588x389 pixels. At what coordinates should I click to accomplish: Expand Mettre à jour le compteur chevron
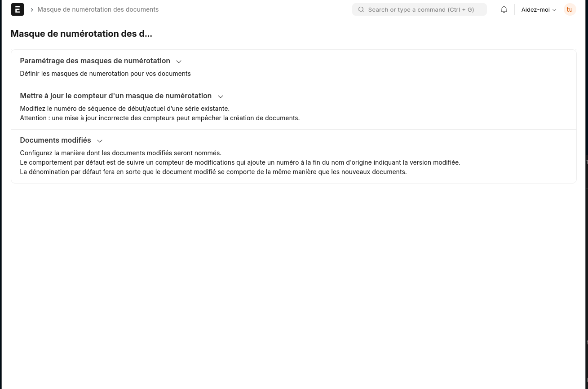221,96
